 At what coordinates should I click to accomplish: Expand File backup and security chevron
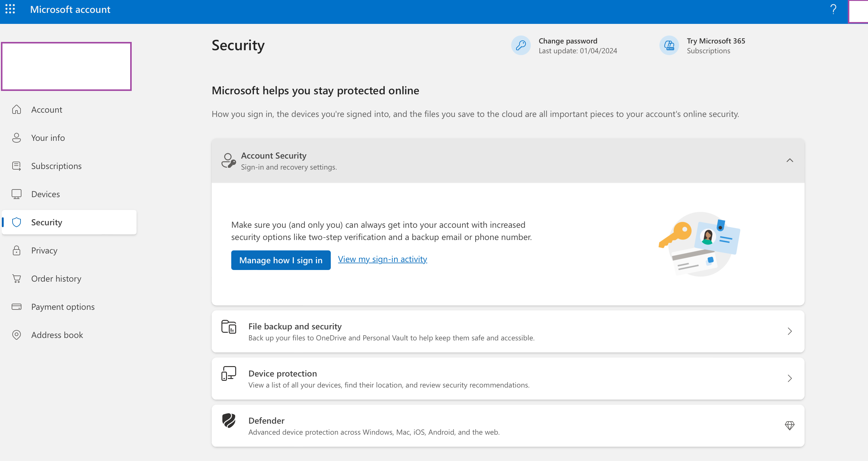point(790,331)
